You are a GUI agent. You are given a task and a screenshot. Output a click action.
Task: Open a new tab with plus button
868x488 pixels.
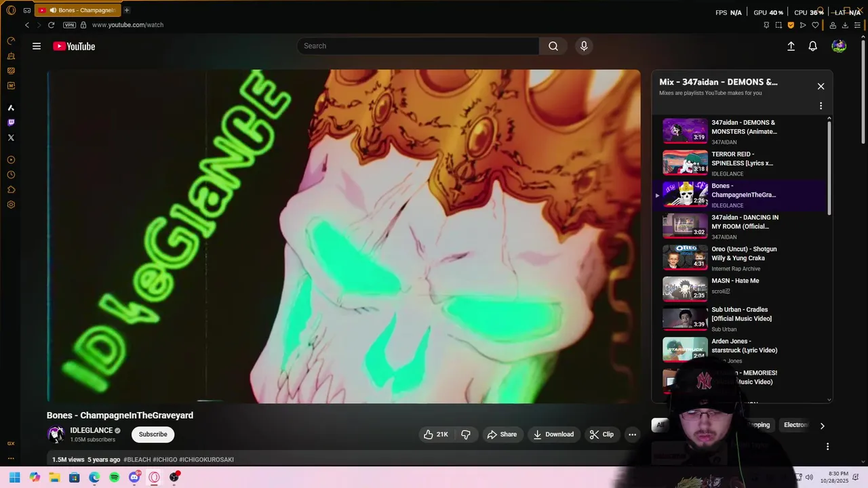(127, 10)
